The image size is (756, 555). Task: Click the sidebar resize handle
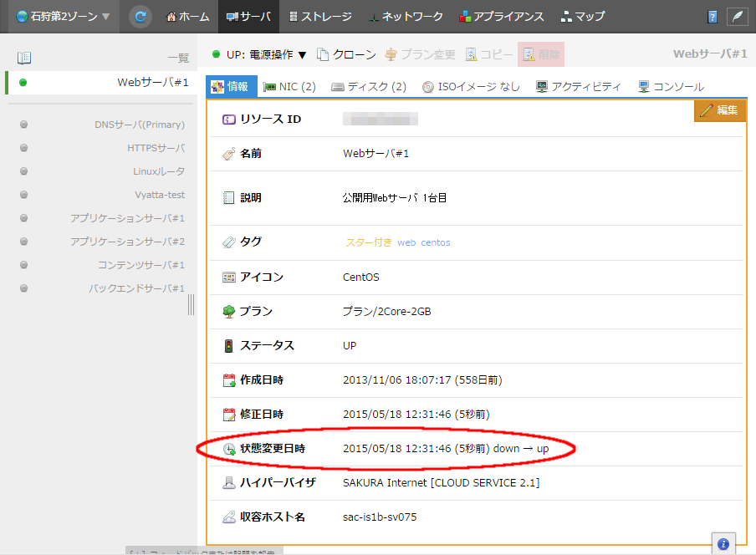point(192,305)
